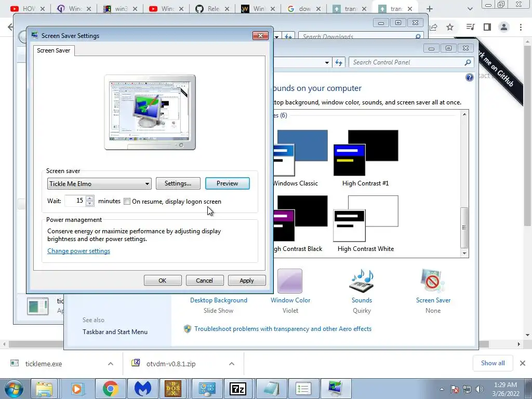Open the Tickle Me Elmo screen saver dropdown
This screenshot has height=399, width=532.
[x=99, y=183]
